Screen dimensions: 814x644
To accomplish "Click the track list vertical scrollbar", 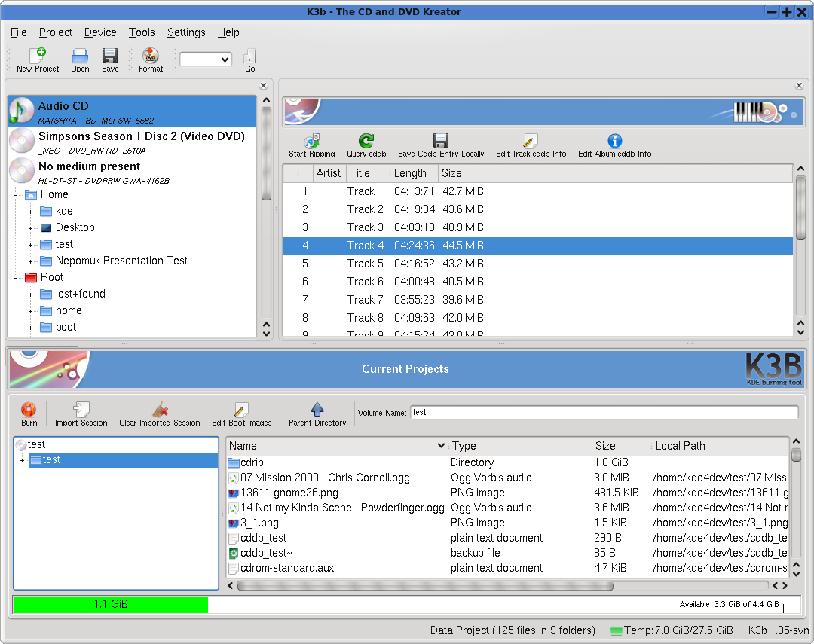I will click(x=800, y=208).
